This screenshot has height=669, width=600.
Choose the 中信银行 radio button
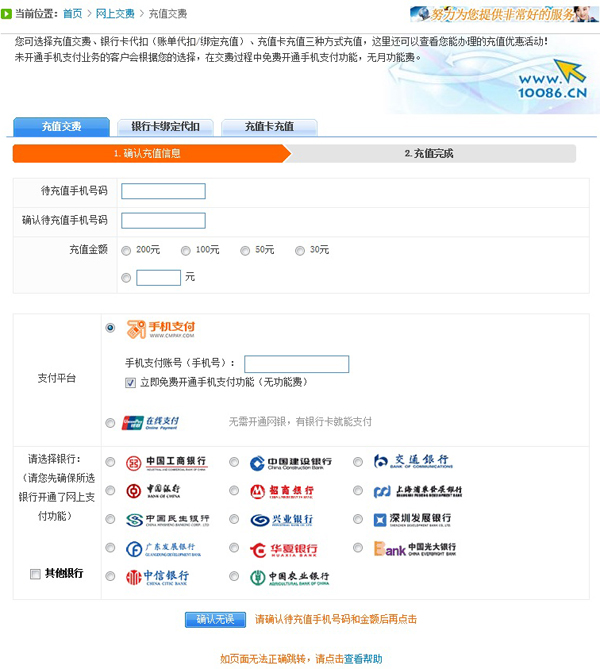[x=110, y=576]
